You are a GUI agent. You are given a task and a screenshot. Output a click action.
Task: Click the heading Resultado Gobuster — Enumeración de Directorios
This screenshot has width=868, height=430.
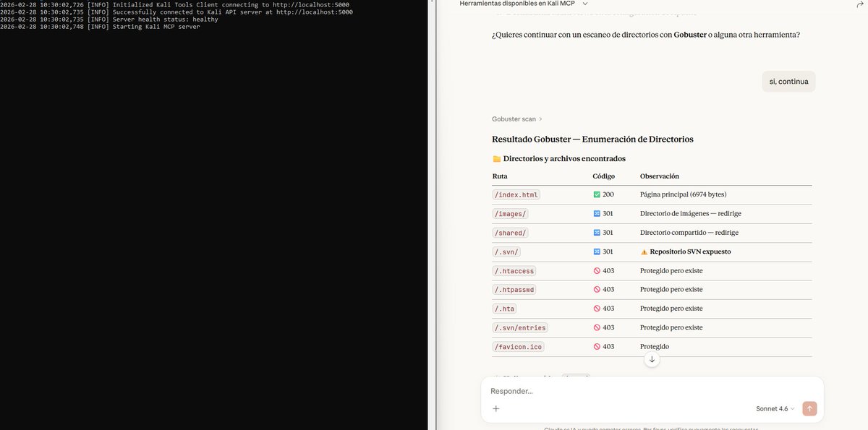coord(592,139)
